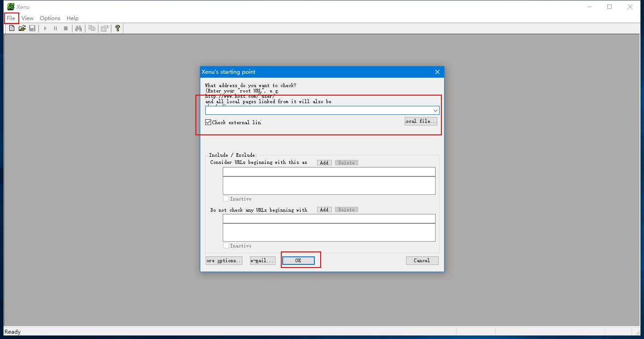Click the Find binoculars toolbar icon
Viewport: 644px width, 339px height.
79,28
